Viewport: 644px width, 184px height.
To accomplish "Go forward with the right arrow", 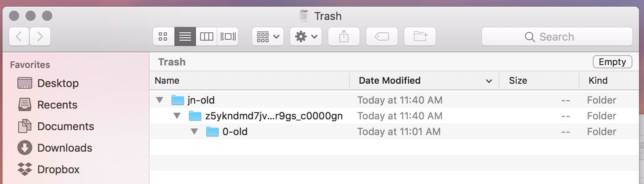I will (40, 36).
